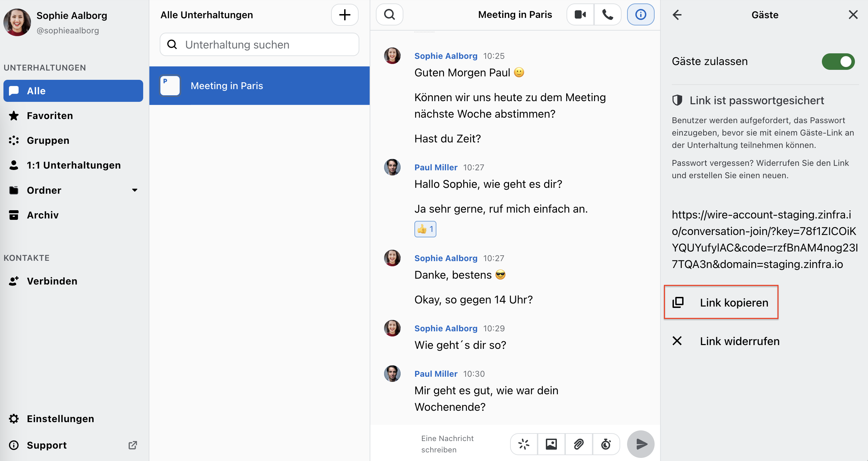868x461 pixels.
Task: Click the X icon beside Link widerrufen
Action: point(677,341)
